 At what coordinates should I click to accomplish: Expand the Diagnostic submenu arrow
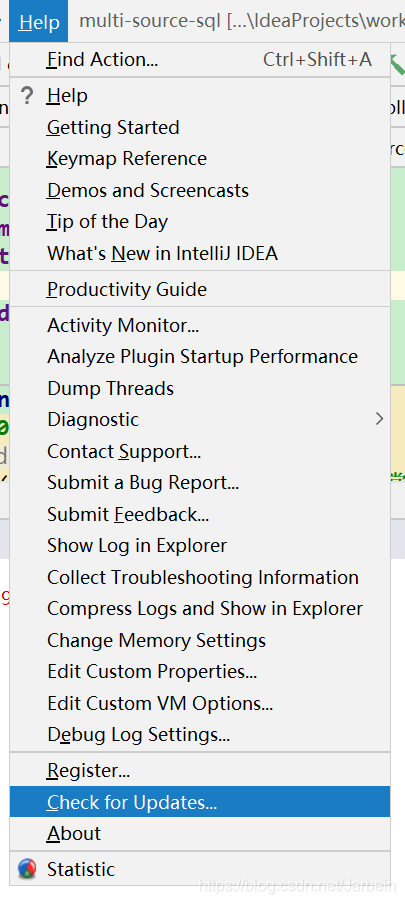(x=379, y=419)
